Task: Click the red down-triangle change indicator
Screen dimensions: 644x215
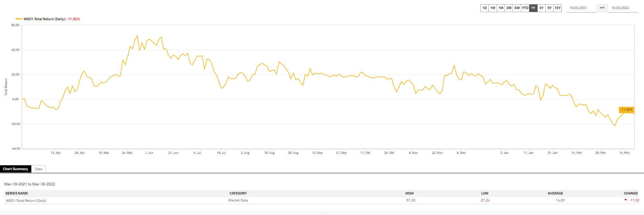Action: click(x=626, y=200)
